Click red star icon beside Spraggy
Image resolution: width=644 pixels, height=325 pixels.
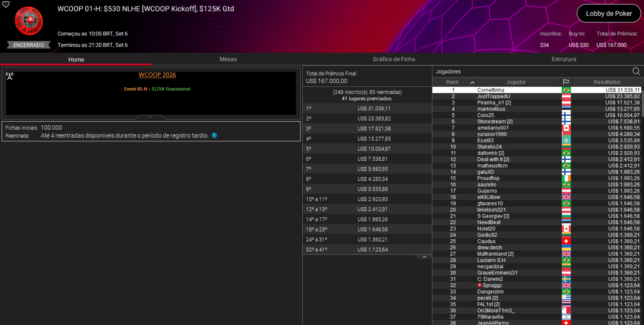pyautogui.click(x=479, y=285)
